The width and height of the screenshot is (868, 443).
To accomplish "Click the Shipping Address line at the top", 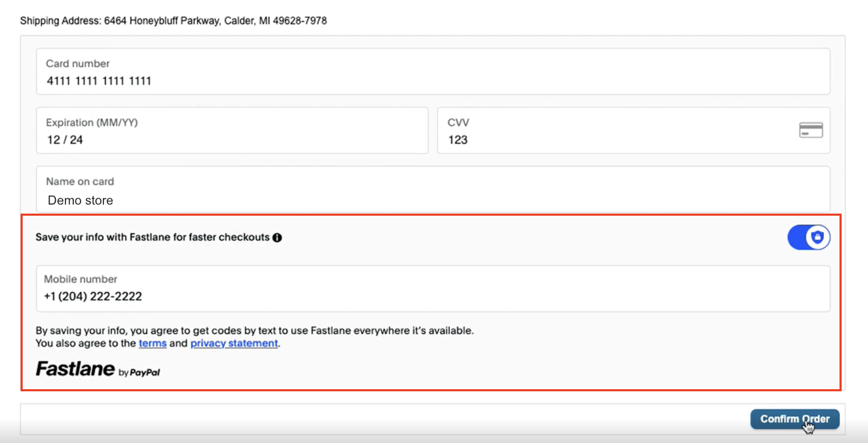I will click(174, 21).
